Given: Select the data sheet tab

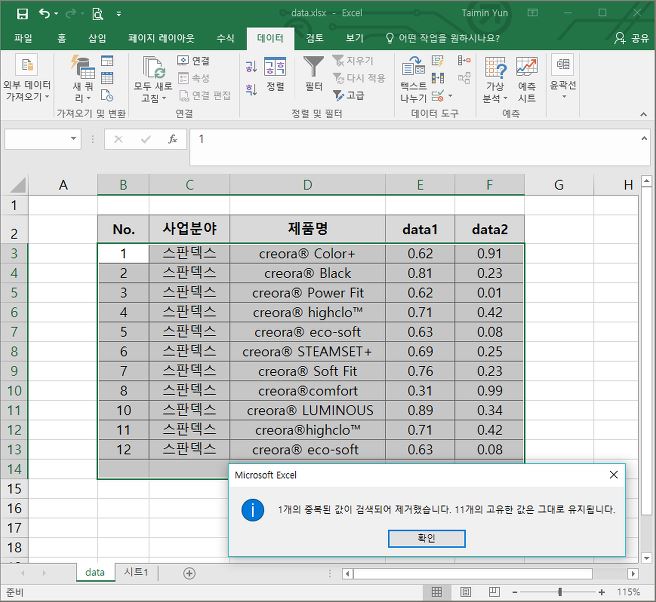Looking at the screenshot, I should (95, 572).
